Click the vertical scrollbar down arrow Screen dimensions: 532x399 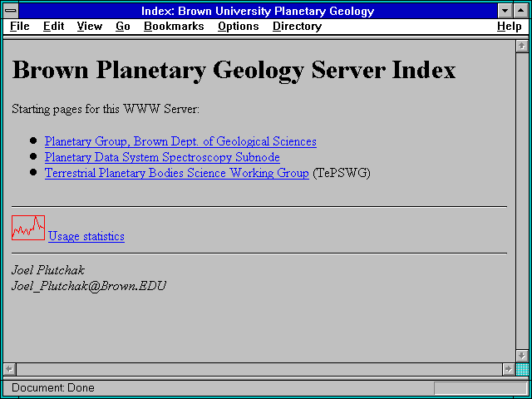click(x=522, y=356)
